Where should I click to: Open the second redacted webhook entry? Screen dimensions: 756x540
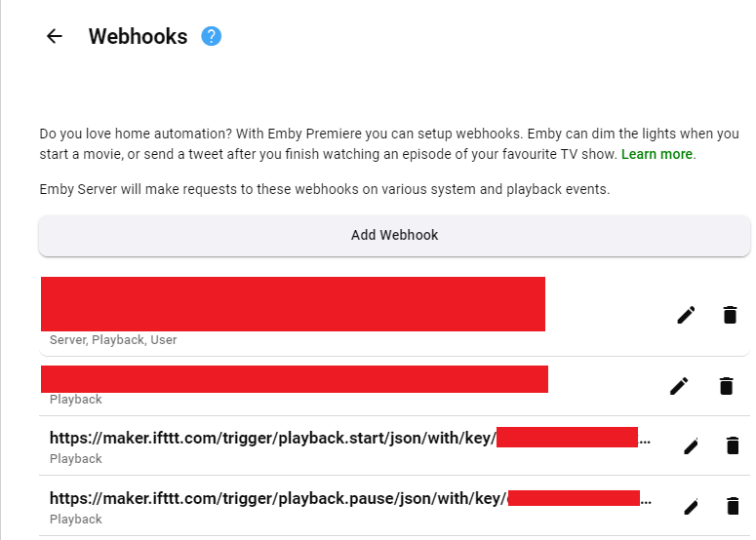294,379
